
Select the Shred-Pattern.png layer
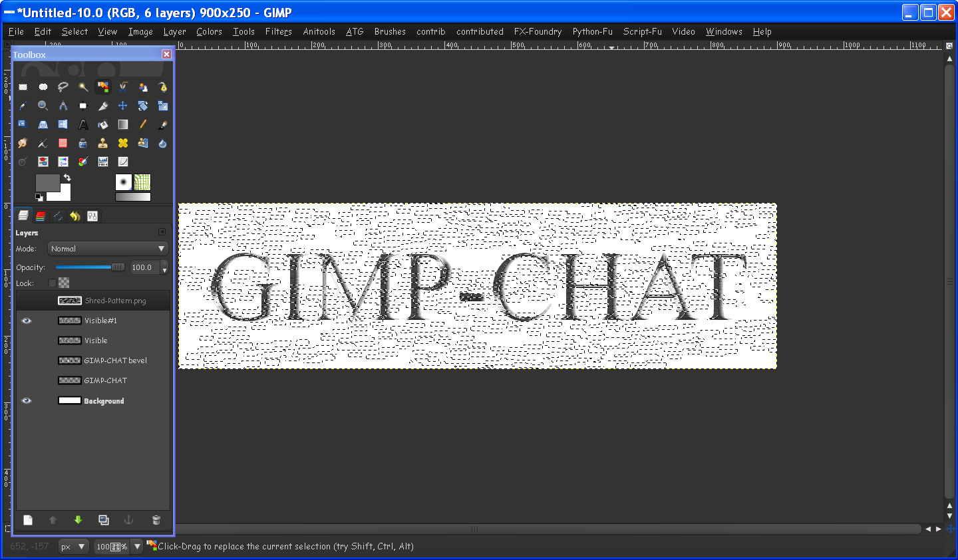point(93,301)
